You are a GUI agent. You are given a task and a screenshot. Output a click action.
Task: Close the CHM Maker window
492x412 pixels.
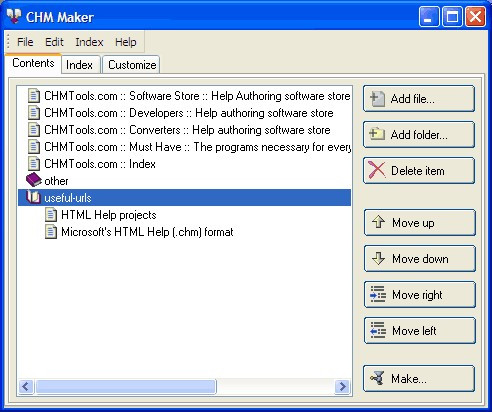pyautogui.click(x=475, y=16)
